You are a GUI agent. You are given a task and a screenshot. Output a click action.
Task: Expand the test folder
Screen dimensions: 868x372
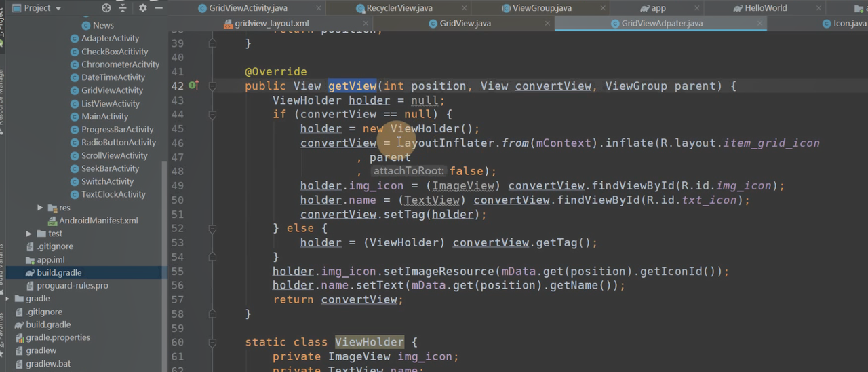(29, 234)
